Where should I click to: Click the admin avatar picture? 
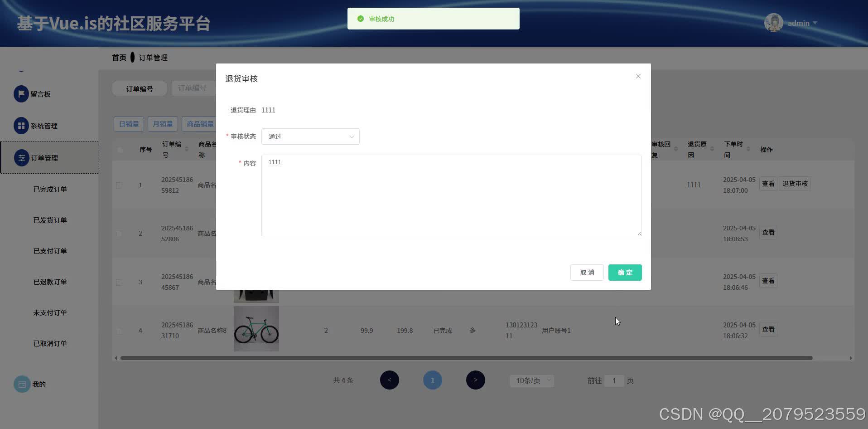click(x=774, y=23)
